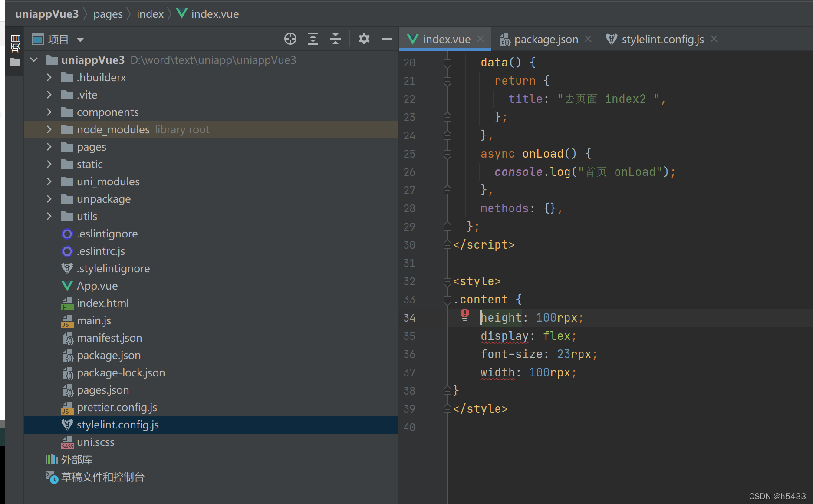The height and width of the screenshot is (504, 813).
Task: Click the error bulb icon on line 34
Action: [x=465, y=315]
